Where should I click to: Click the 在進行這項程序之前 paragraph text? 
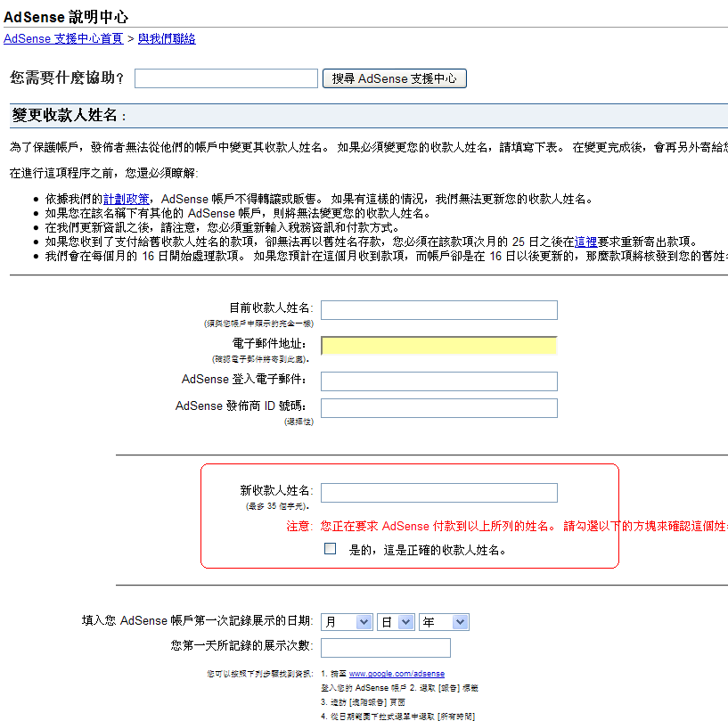104,173
